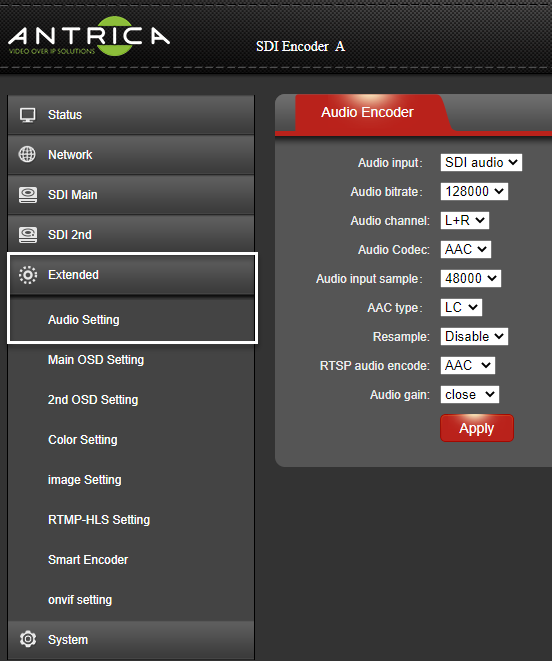Go to RTMP-HLS Setting
Image resolution: width=552 pixels, height=661 pixels.
point(99,520)
